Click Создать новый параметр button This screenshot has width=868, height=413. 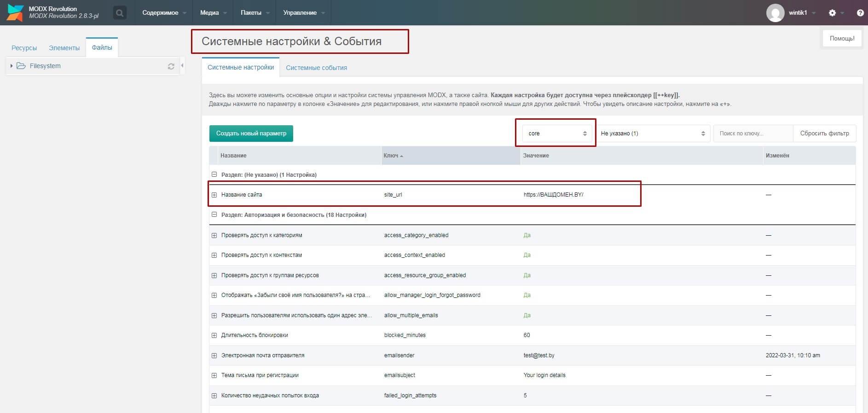pyautogui.click(x=251, y=134)
